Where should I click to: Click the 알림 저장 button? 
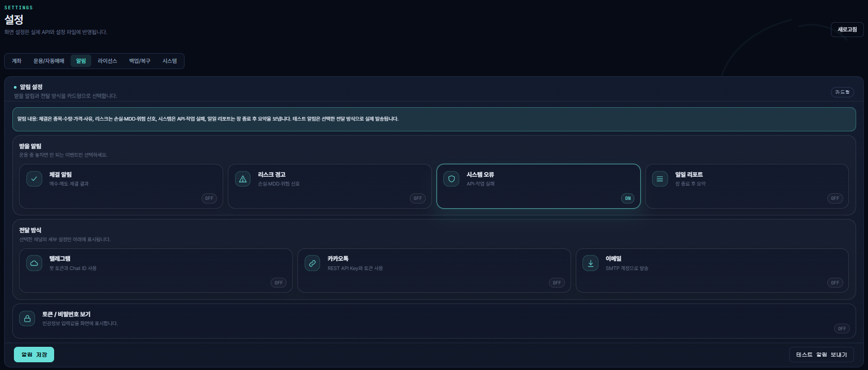pyautogui.click(x=34, y=355)
